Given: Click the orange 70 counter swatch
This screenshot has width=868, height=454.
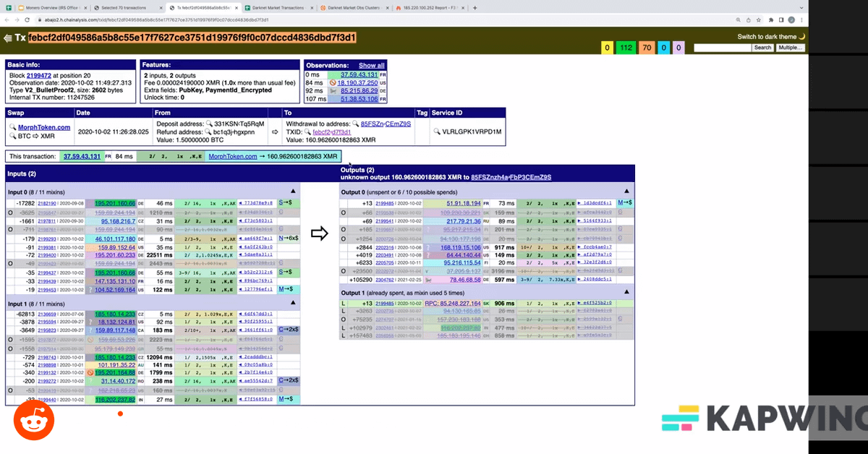Looking at the screenshot, I should pyautogui.click(x=645, y=48).
